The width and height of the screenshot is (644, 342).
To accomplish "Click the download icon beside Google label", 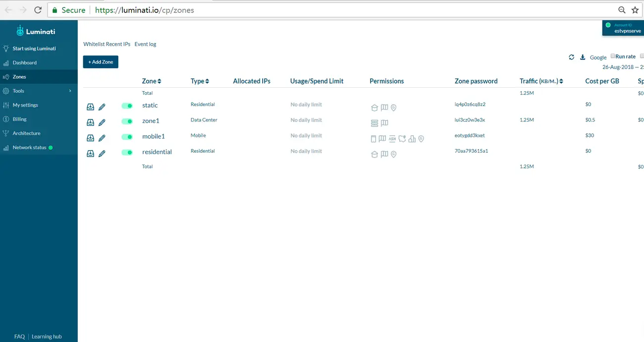I will click(x=583, y=57).
